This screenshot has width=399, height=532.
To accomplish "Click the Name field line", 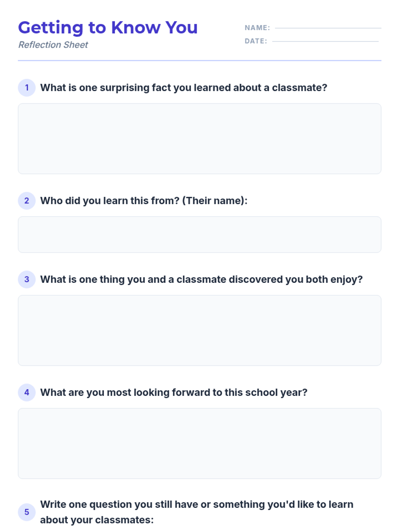I will click(328, 28).
